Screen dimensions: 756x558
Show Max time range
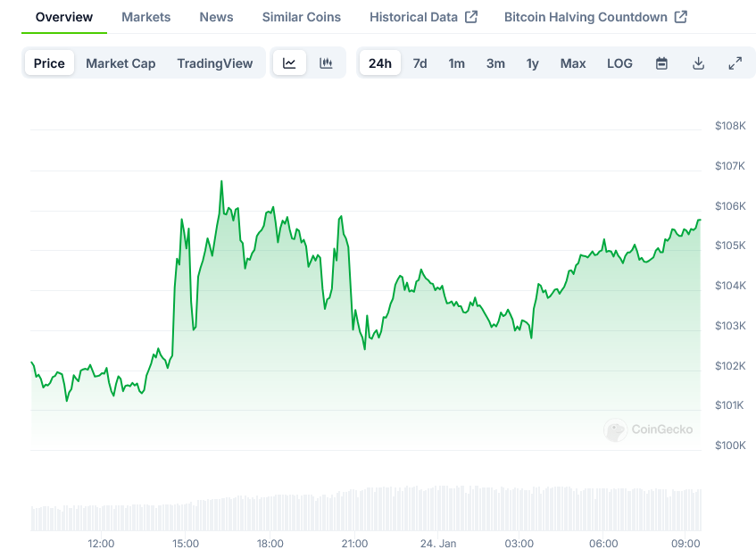[x=573, y=63]
